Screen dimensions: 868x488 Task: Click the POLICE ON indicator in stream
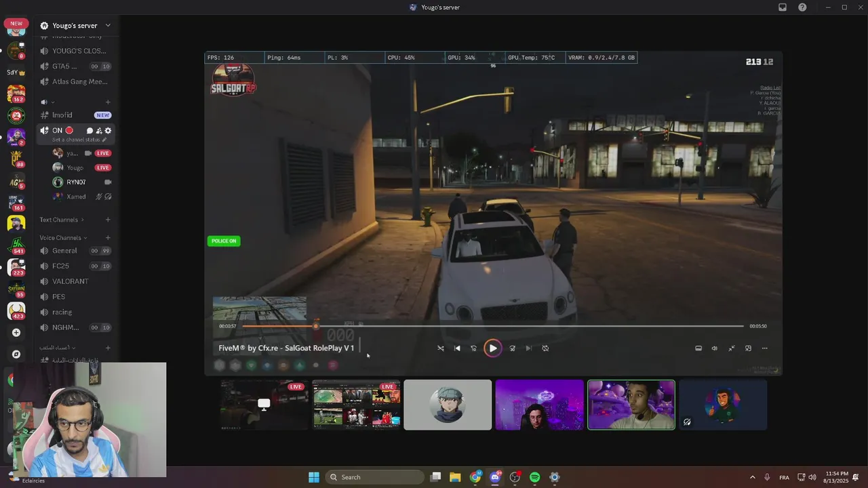224,241
